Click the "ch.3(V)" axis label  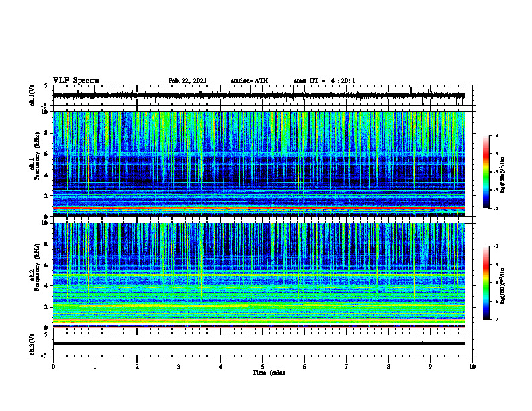pyautogui.click(x=32, y=345)
